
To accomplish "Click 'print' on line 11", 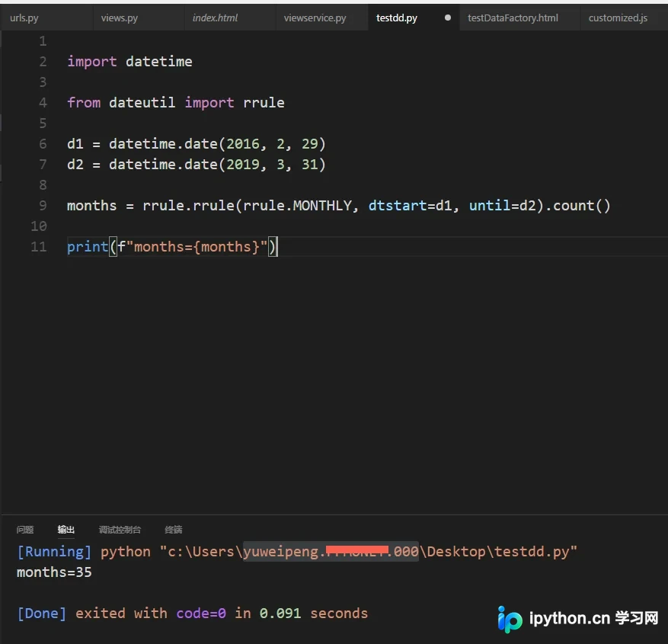I will tap(88, 247).
